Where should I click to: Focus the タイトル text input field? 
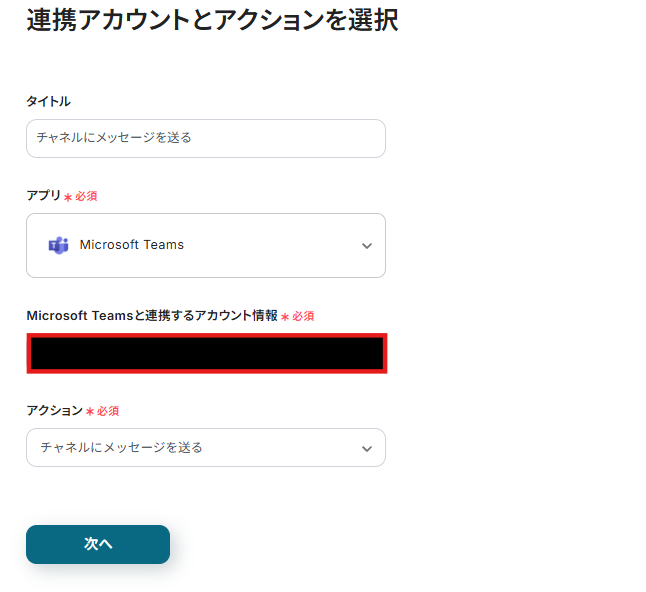click(x=205, y=138)
